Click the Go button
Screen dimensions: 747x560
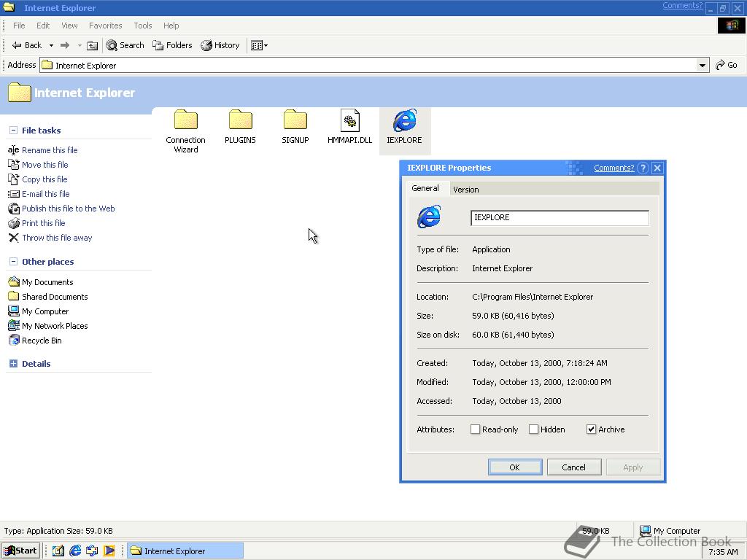(x=727, y=65)
